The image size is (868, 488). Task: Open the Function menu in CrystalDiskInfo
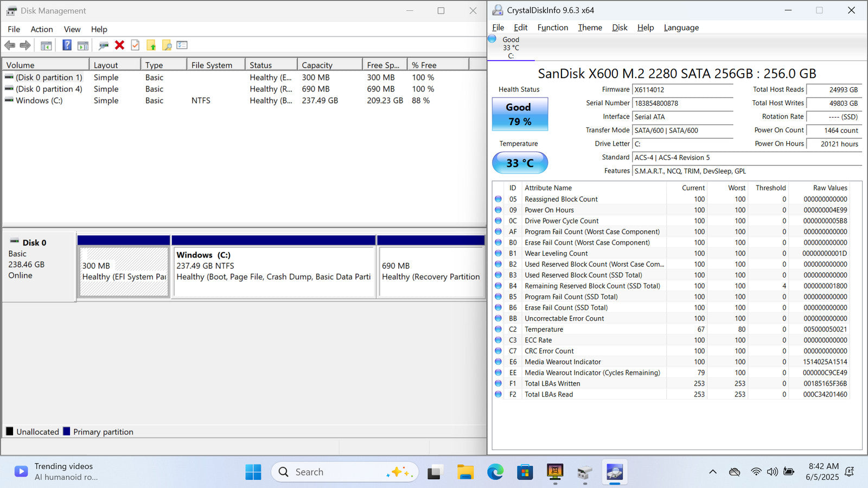point(553,28)
